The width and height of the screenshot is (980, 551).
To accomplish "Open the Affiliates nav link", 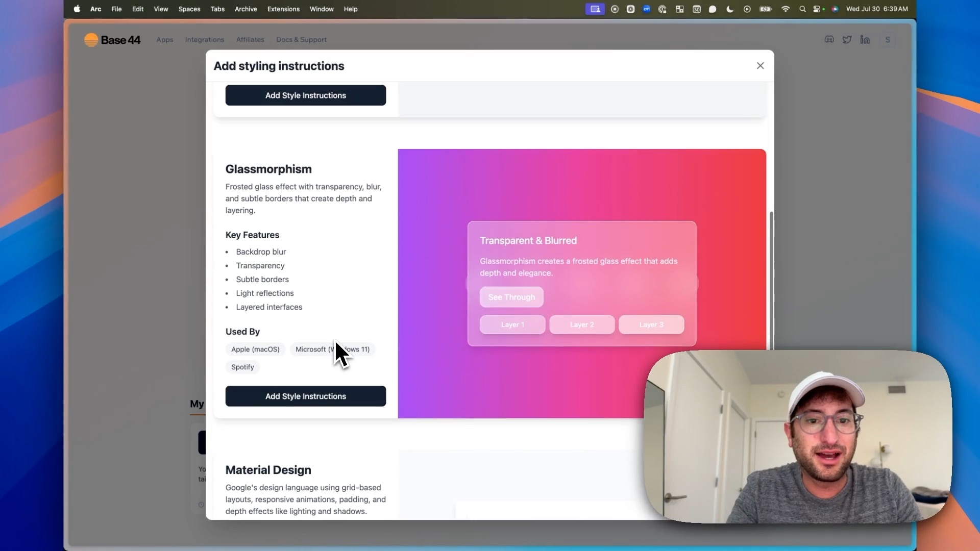I will tap(250, 40).
